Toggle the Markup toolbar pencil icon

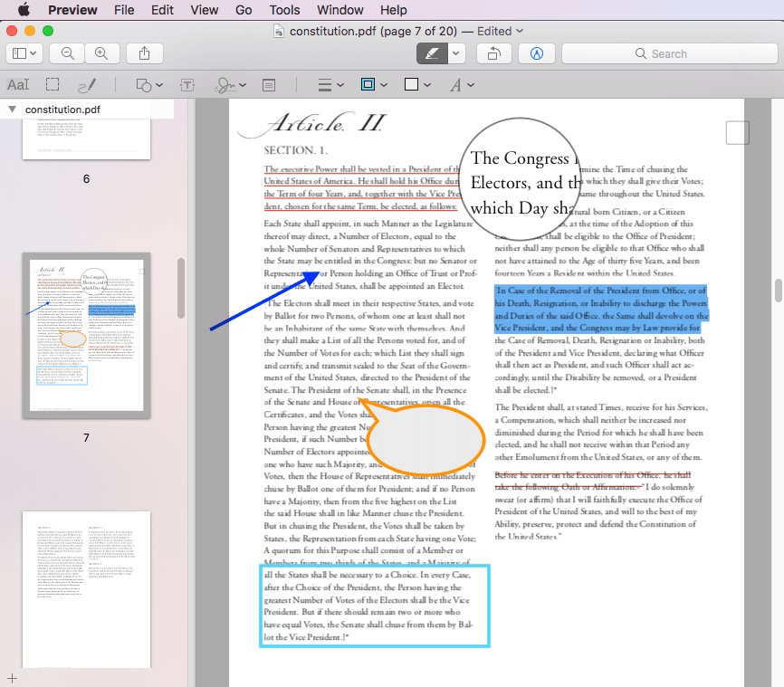(537, 53)
